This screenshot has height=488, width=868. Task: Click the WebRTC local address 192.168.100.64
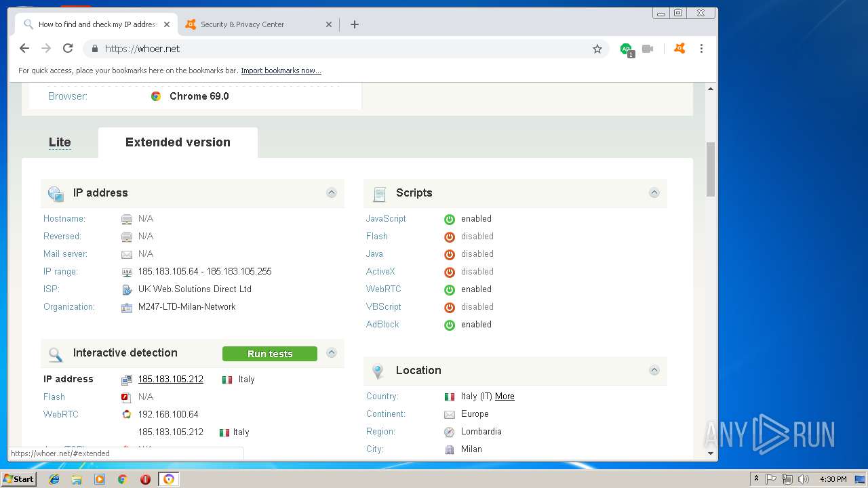click(x=168, y=414)
